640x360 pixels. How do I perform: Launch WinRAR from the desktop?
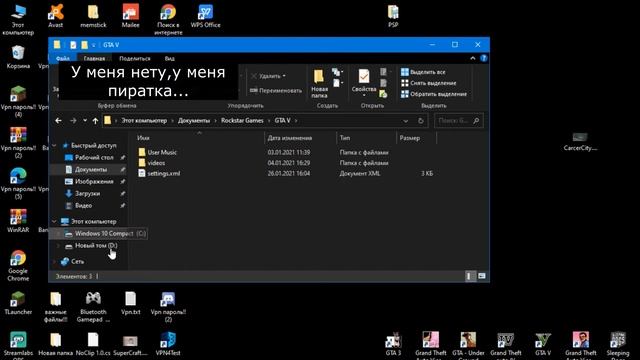(18, 220)
